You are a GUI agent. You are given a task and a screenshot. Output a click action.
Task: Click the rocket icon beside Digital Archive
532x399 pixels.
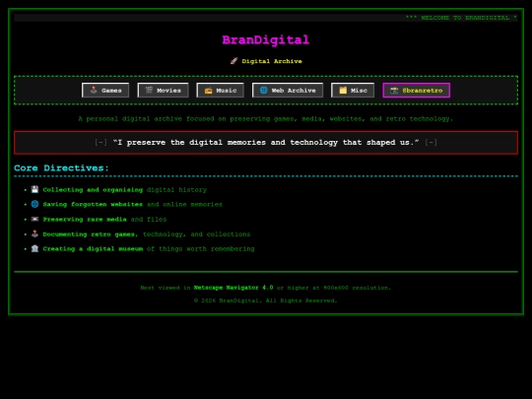tap(233, 61)
